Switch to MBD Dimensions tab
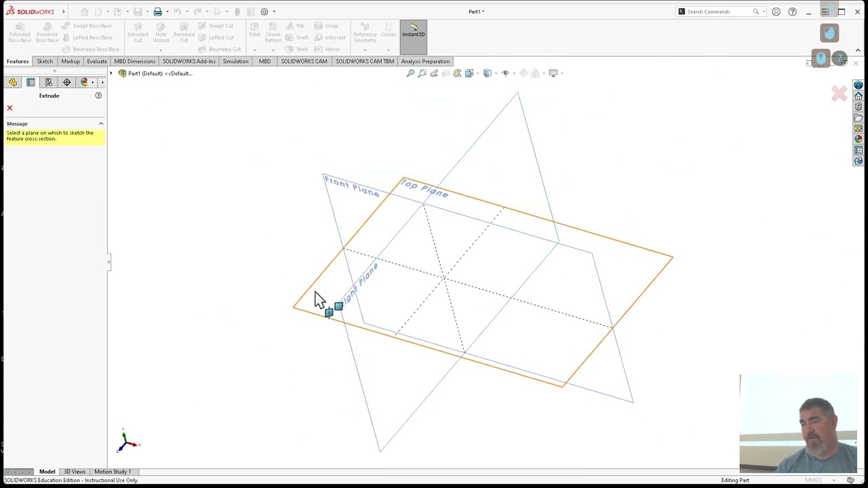Screen dimensions: 868x488 135,61
